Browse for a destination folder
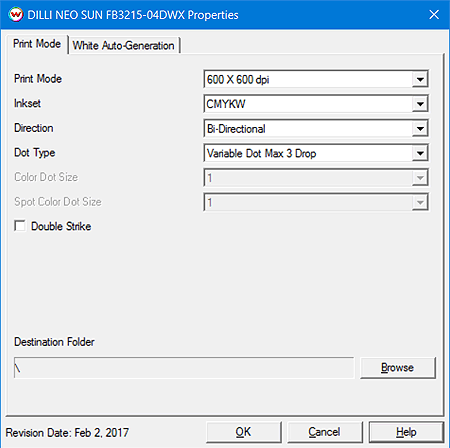 pyautogui.click(x=398, y=368)
